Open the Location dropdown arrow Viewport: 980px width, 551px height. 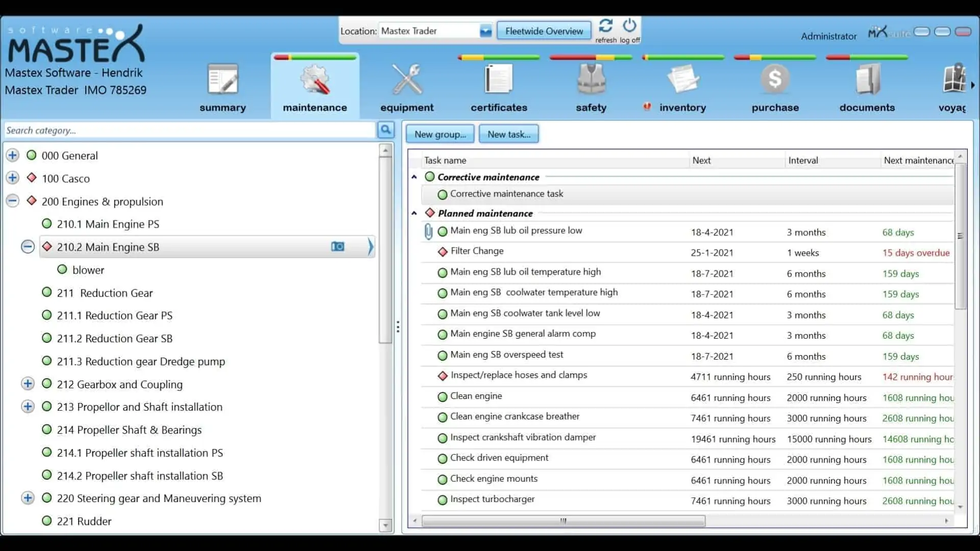[485, 31]
